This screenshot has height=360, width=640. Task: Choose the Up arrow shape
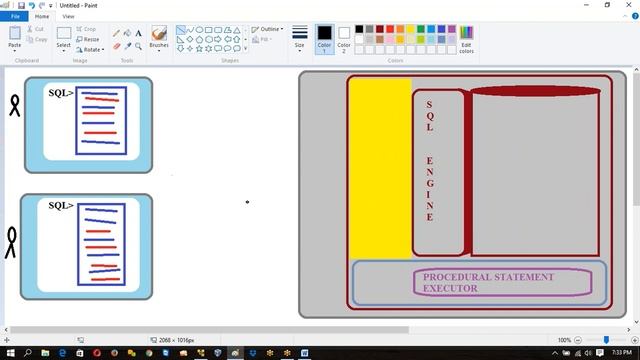[x=237, y=39]
